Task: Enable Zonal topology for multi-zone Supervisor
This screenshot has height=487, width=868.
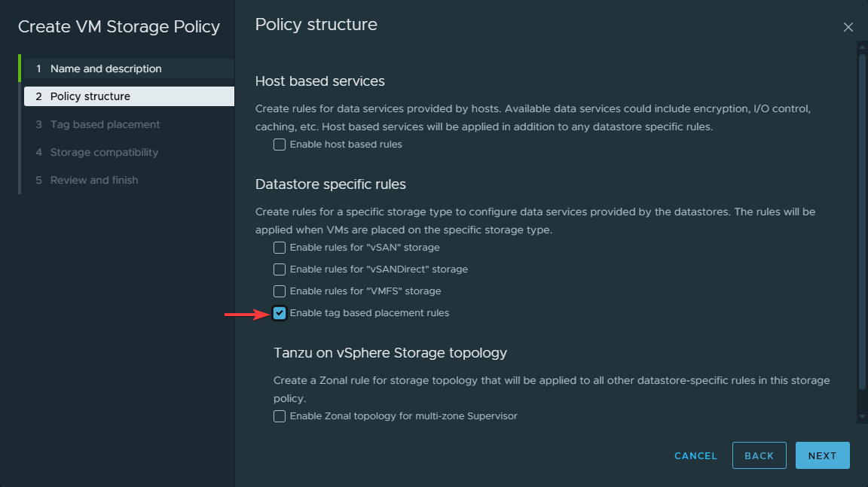Action: coord(280,416)
